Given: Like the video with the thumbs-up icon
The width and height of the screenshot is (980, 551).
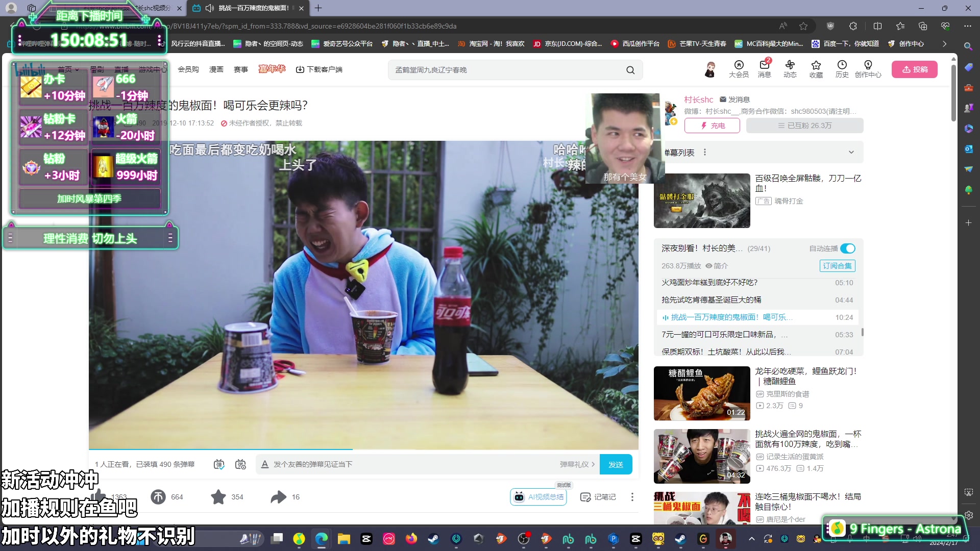Looking at the screenshot, I should pyautogui.click(x=100, y=496).
